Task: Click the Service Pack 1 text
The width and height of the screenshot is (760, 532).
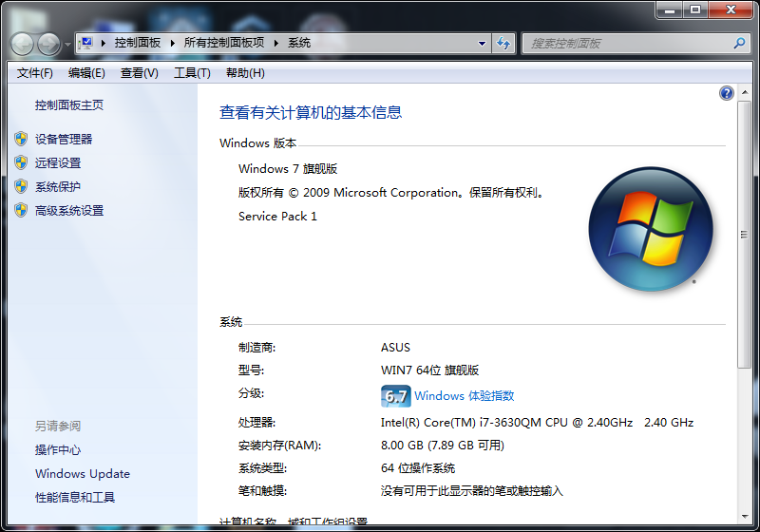Action: click(x=277, y=216)
